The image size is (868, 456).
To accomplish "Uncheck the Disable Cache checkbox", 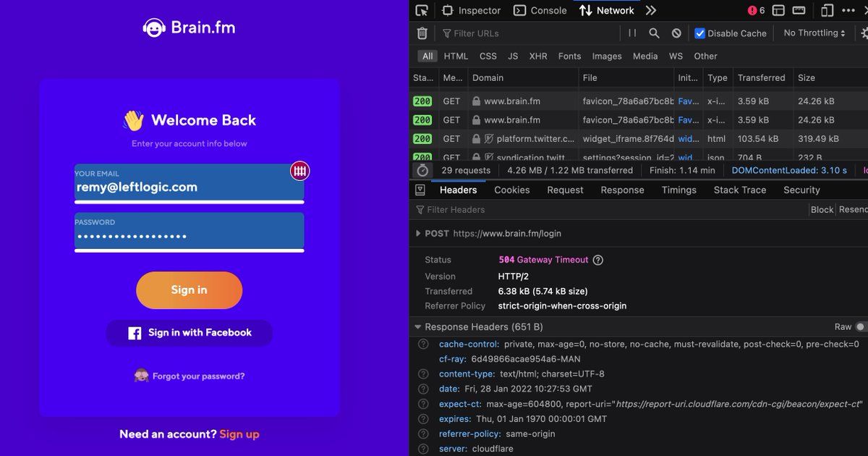I will coord(699,33).
